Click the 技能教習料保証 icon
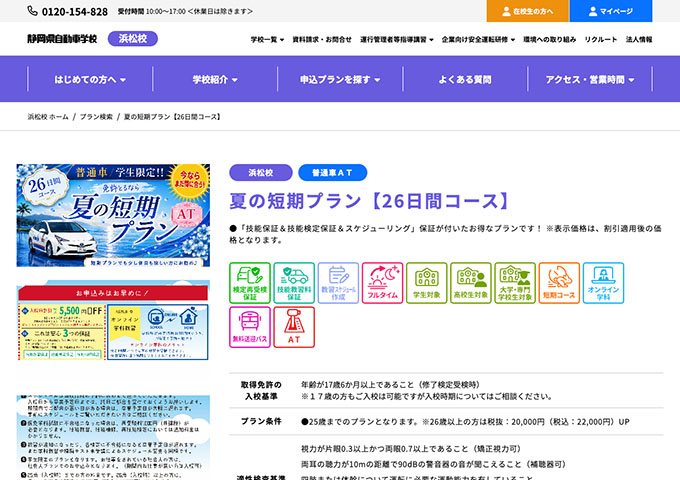680x480 pixels. point(294,283)
